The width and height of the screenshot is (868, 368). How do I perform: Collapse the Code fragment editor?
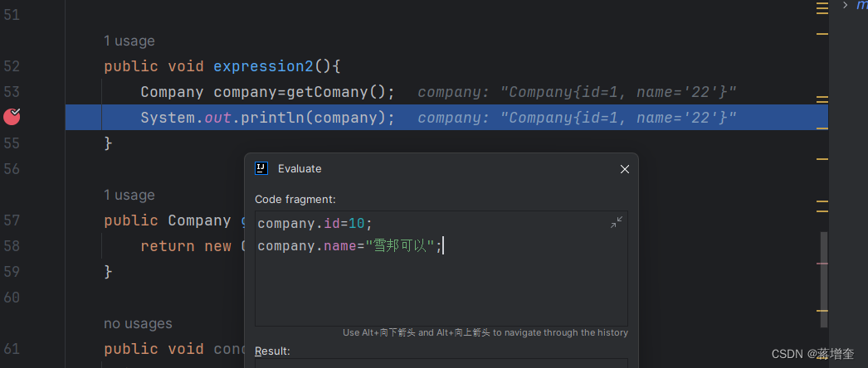pyautogui.click(x=616, y=222)
